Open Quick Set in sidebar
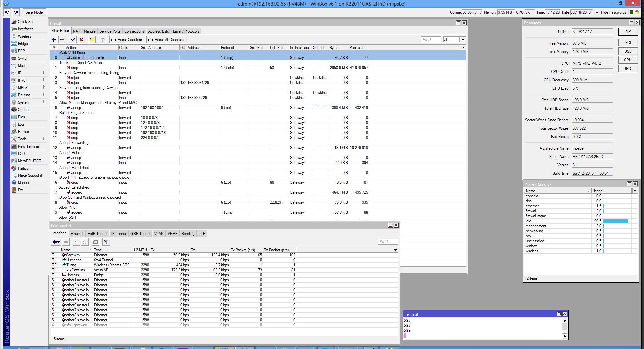Image resolution: width=644 pixels, height=349 pixels. pos(25,22)
